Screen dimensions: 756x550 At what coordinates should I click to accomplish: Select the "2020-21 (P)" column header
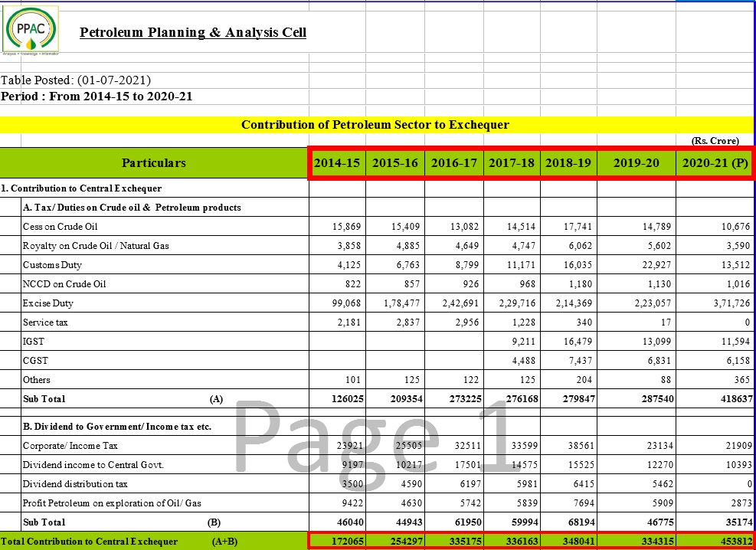click(x=715, y=163)
